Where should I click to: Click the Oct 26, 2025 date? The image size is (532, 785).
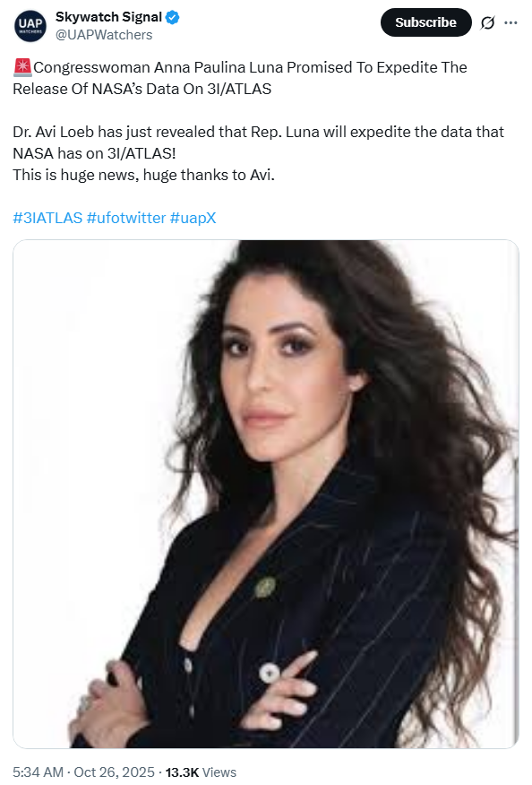[114, 772]
